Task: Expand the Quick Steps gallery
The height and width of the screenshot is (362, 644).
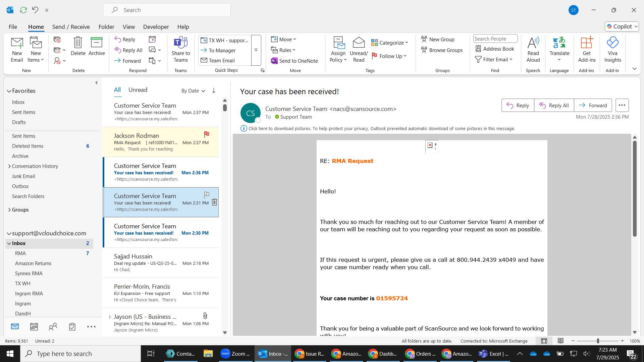Action: click(x=256, y=50)
